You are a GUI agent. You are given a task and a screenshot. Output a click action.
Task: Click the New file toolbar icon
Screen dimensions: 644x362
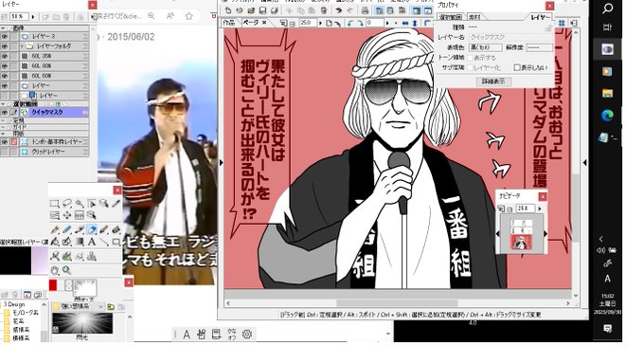[228, 10]
